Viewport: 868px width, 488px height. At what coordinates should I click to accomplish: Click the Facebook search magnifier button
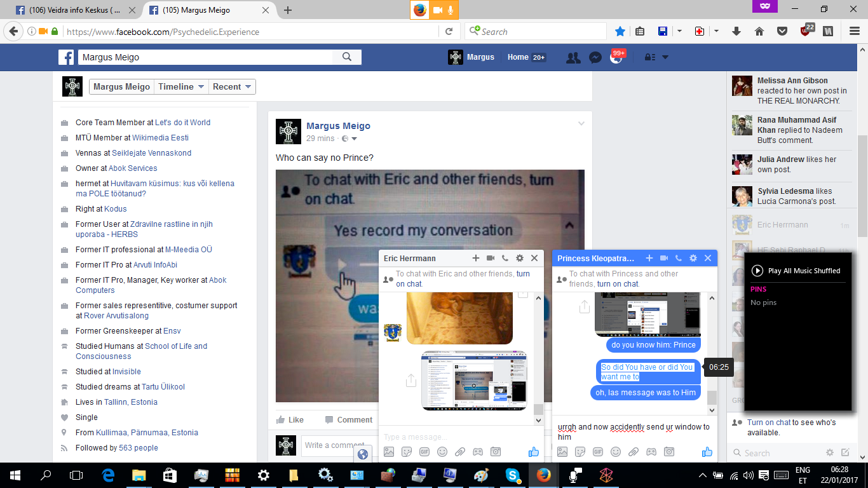(x=347, y=57)
